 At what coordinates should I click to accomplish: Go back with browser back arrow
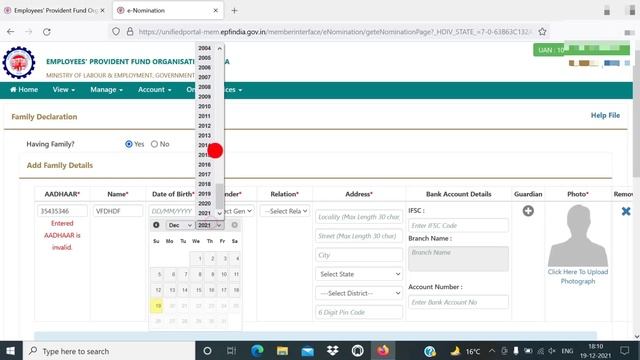[11, 31]
